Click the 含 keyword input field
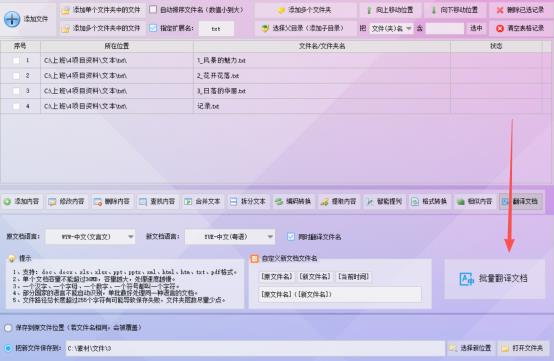The image size is (554, 361). (445, 29)
